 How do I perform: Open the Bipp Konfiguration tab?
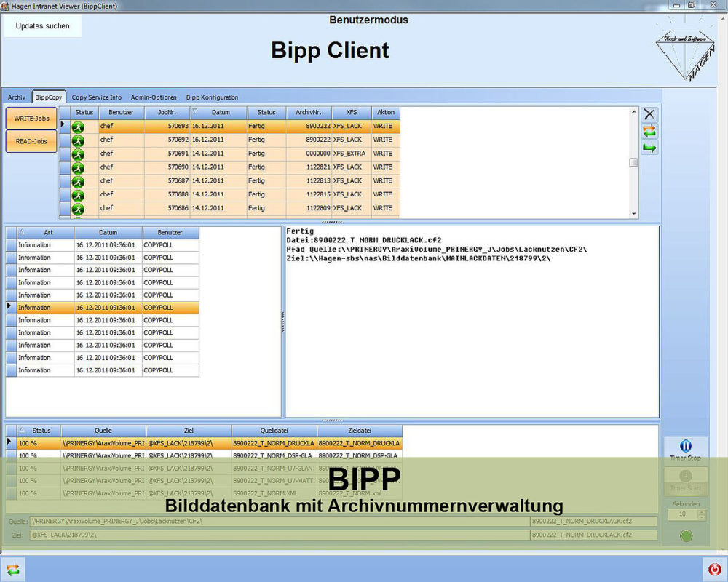[x=212, y=97]
